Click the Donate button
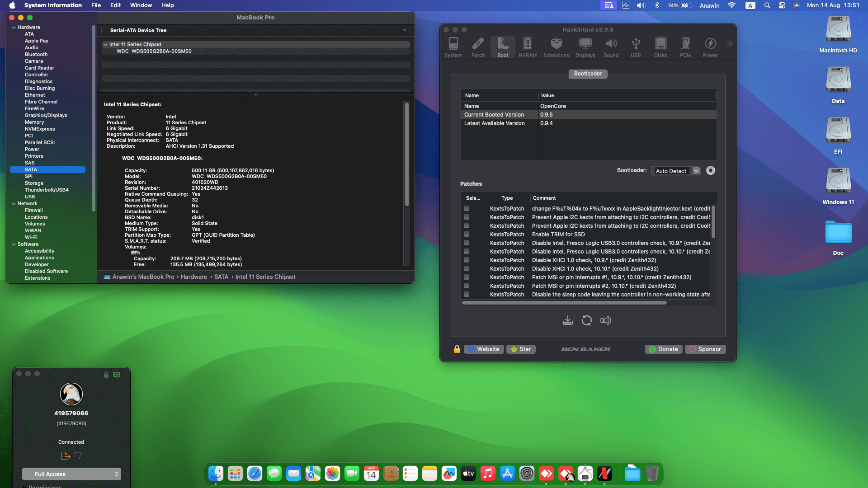Image resolution: width=868 pixels, height=488 pixels. pos(663,349)
